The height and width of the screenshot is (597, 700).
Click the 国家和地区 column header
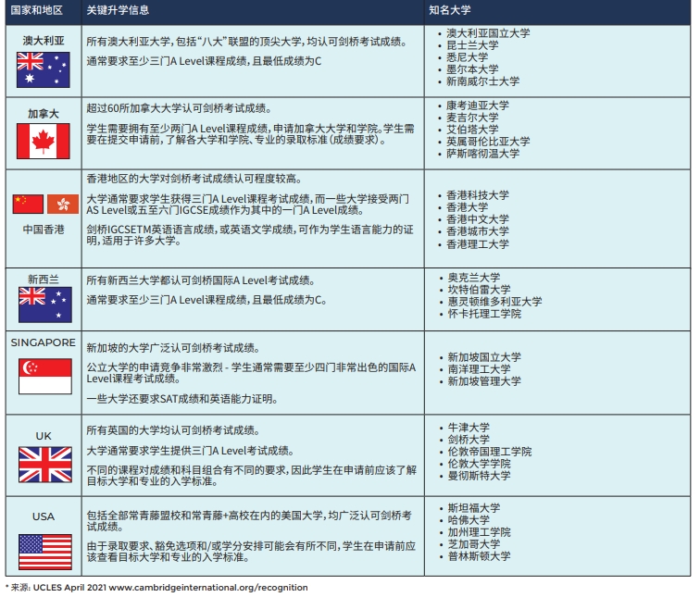click(36, 10)
